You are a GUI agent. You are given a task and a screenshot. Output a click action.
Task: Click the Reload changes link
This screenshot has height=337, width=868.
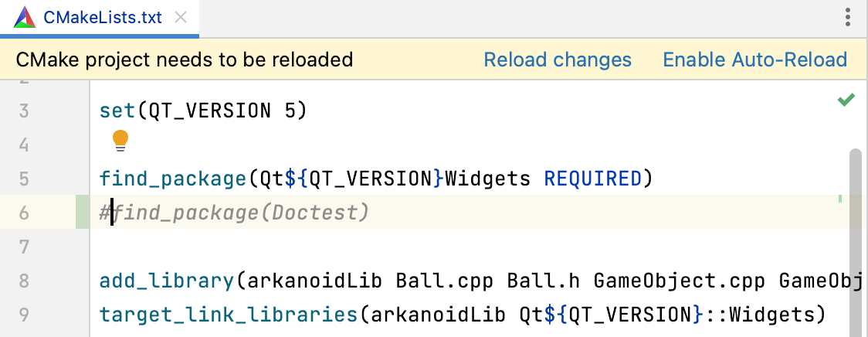(558, 60)
